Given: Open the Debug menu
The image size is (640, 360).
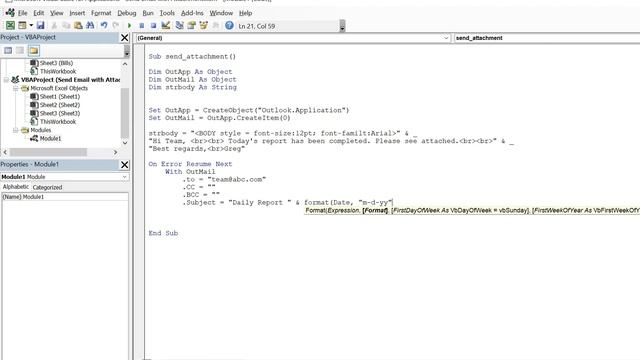Looking at the screenshot, I should click(x=127, y=13).
